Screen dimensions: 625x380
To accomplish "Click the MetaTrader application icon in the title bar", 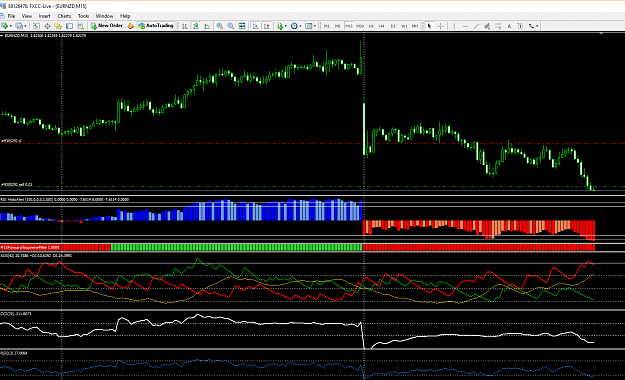I will (3, 6).
